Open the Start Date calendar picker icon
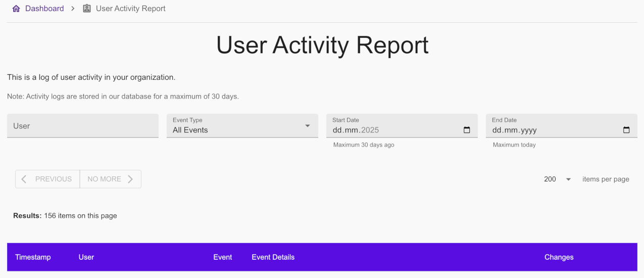 467,130
